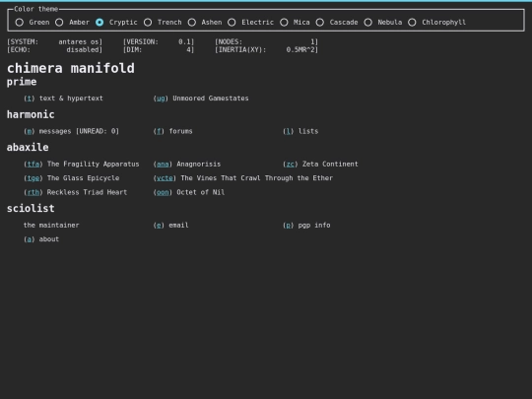Click the VERSION 0.1 status entry
The image size is (532, 399).
pos(159,42)
